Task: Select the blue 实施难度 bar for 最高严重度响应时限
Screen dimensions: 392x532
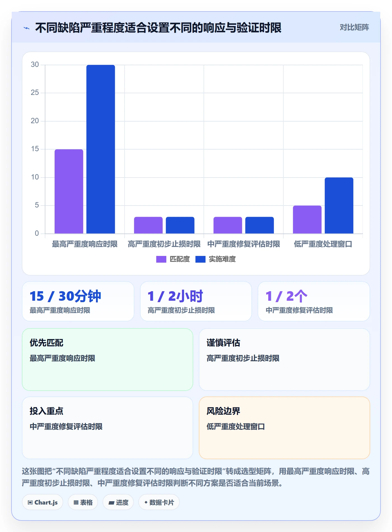Action: coord(101,149)
